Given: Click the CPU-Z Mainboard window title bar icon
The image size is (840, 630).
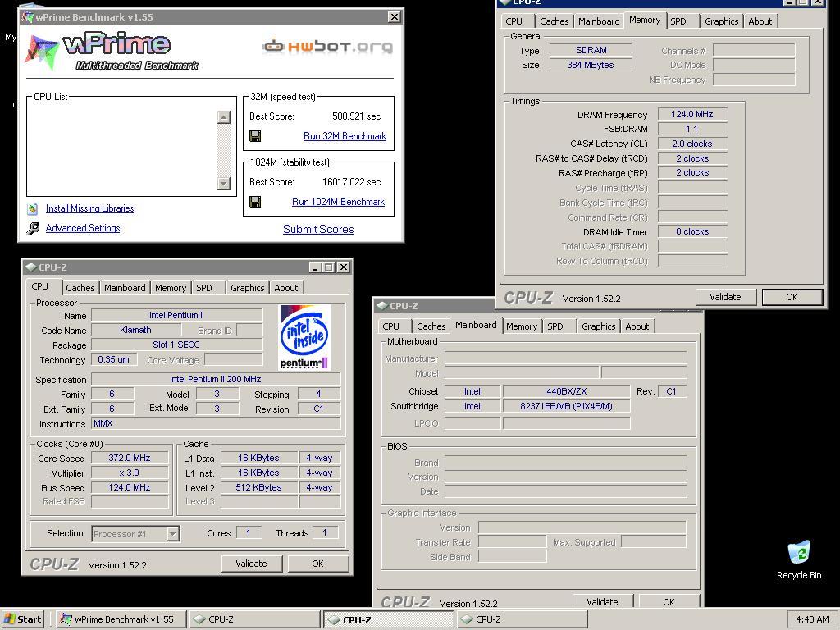Looking at the screenshot, I should point(382,306).
